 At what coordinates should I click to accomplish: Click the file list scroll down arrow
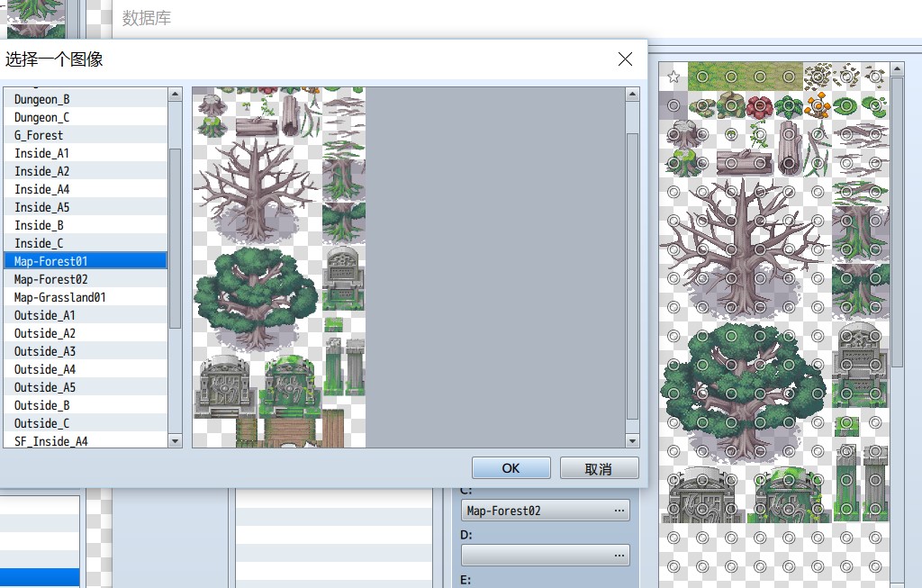tap(175, 441)
